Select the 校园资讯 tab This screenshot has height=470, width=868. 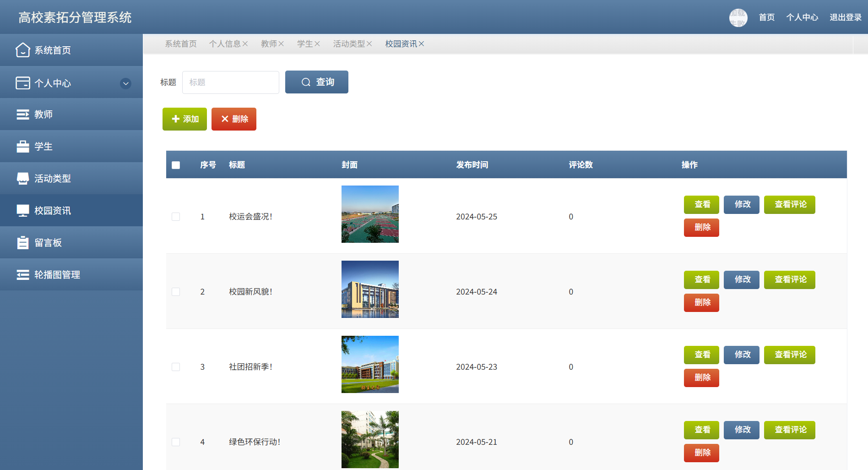401,44
